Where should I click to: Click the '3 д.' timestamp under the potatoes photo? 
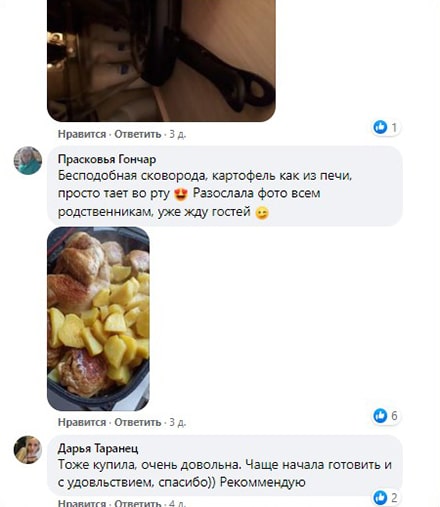coord(178,422)
